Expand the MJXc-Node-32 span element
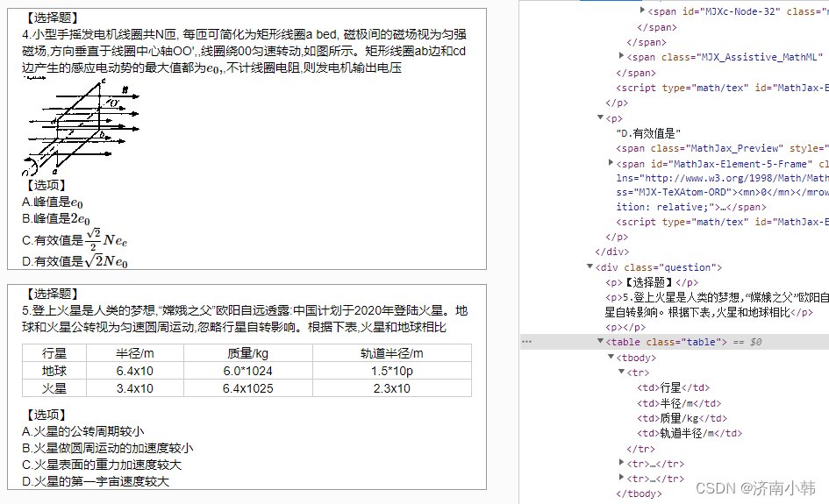 pos(642,10)
